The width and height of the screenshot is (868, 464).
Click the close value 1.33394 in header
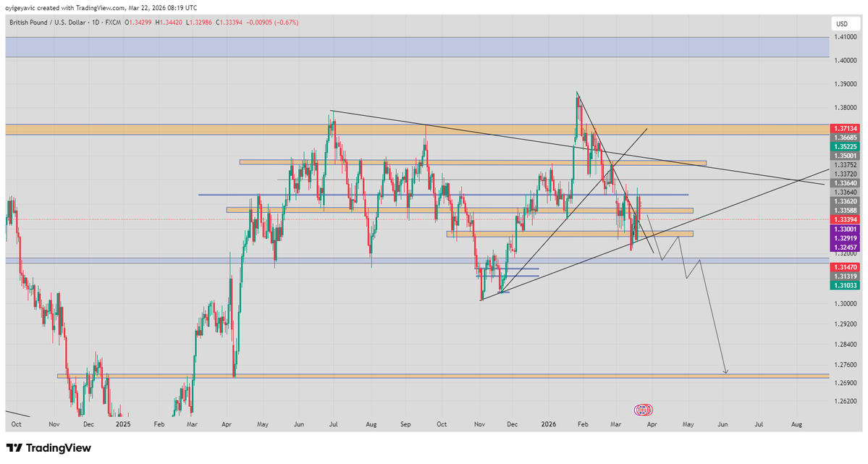click(229, 22)
